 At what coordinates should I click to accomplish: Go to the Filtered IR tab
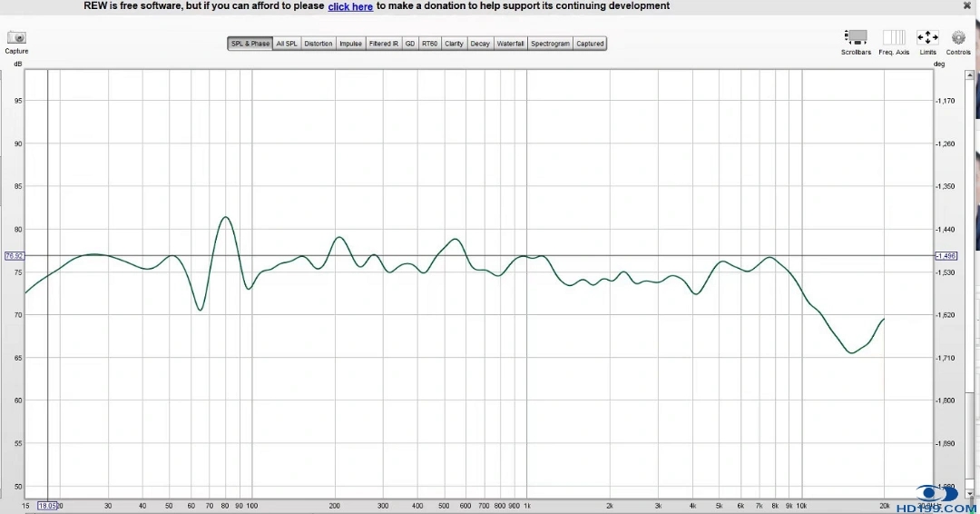pyautogui.click(x=383, y=44)
